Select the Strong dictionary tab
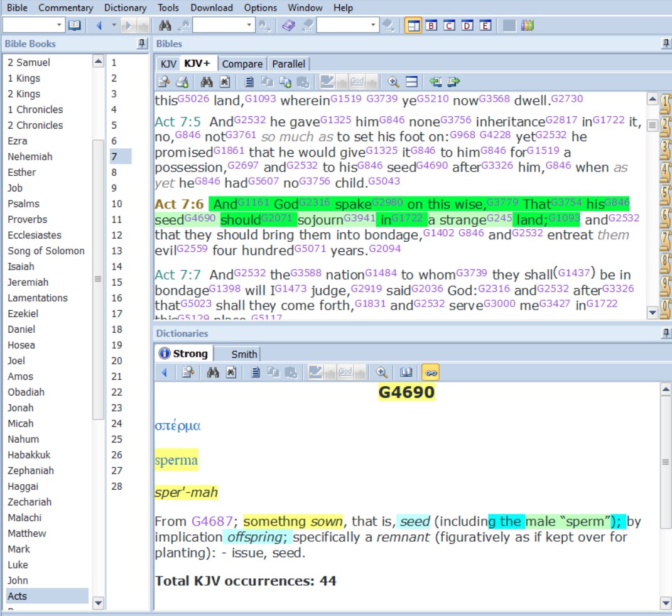This screenshot has height=616, width=672. click(x=184, y=354)
